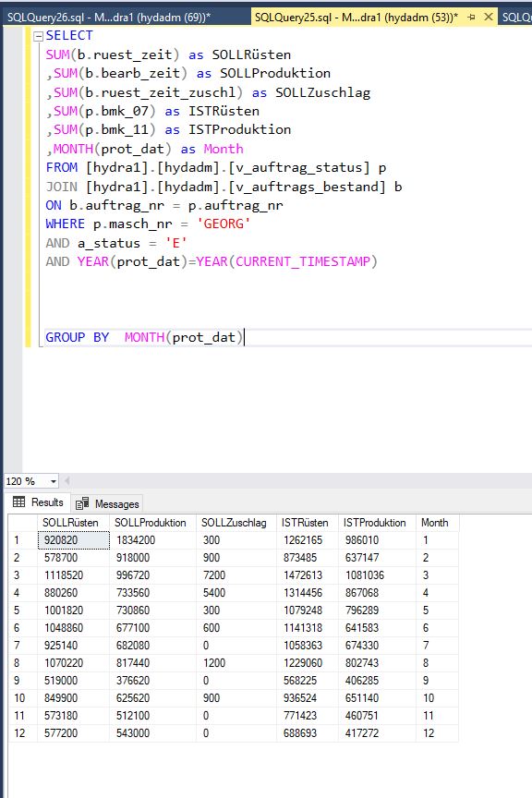Select result row number 1
Viewport: 532px width, 798px height.
22,540
